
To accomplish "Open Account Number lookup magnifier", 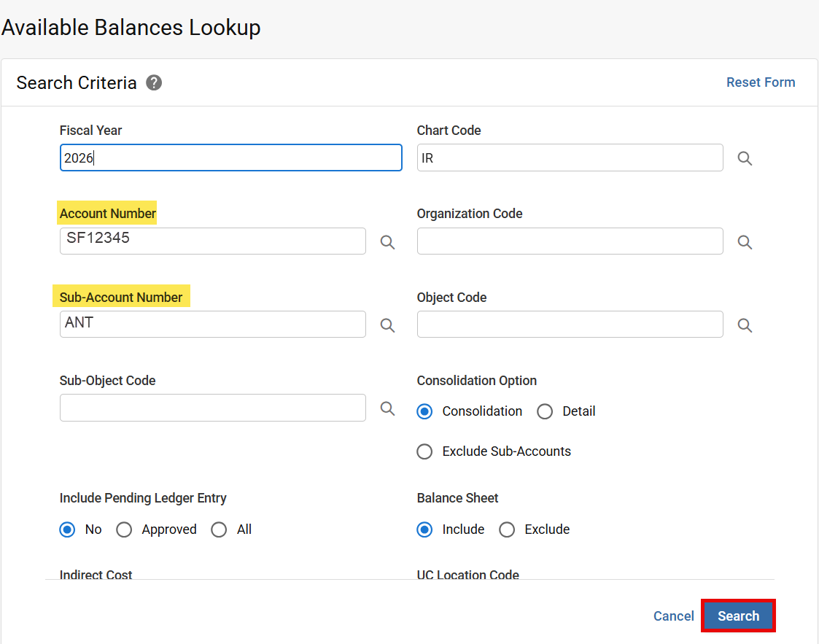I will 387,242.
